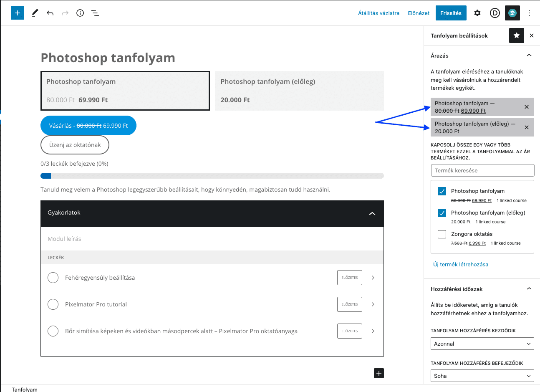Click the Frissítés update button

tap(451, 13)
